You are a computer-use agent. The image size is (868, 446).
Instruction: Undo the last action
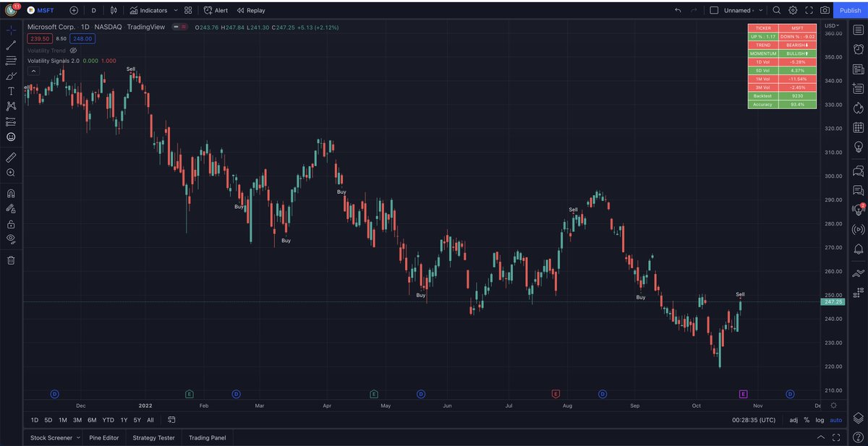[x=678, y=10]
